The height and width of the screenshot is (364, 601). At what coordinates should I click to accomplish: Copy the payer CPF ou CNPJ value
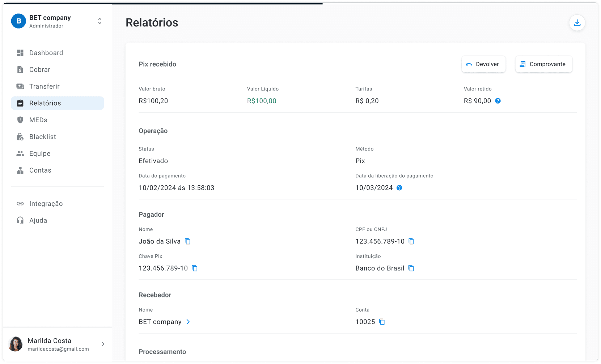pos(411,241)
